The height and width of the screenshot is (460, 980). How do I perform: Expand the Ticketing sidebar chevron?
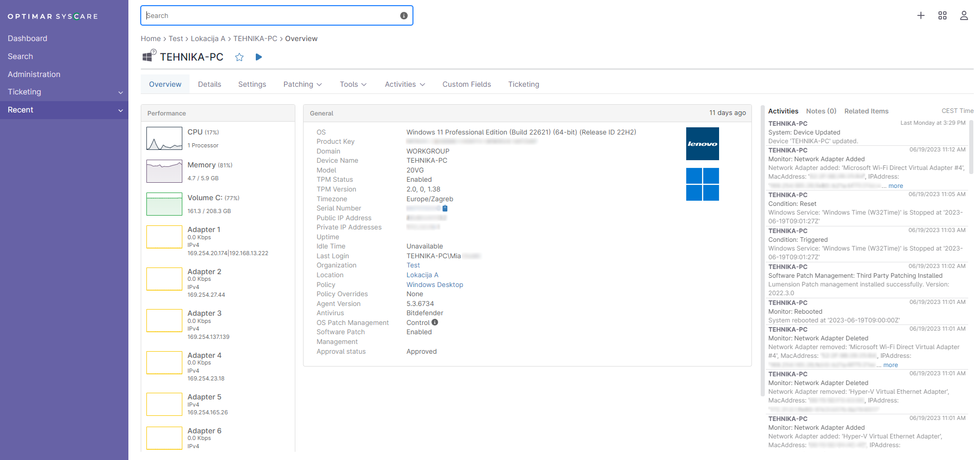pos(121,92)
